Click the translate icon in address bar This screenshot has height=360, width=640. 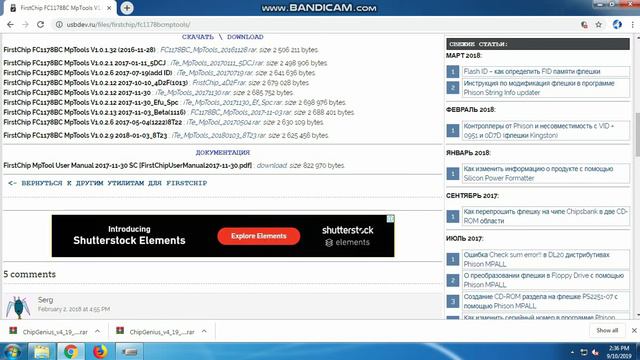pos(584,24)
